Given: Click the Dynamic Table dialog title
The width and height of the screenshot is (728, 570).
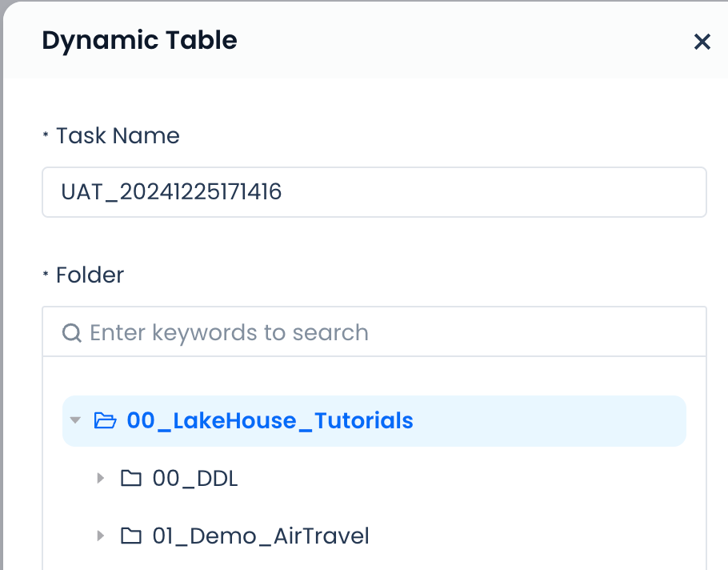Looking at the screenshot, I should click(x=139, y=40).
